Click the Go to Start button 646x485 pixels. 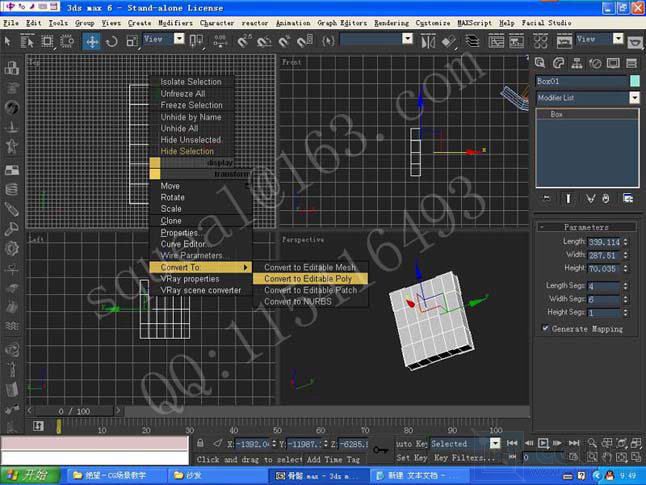[512, 443]
